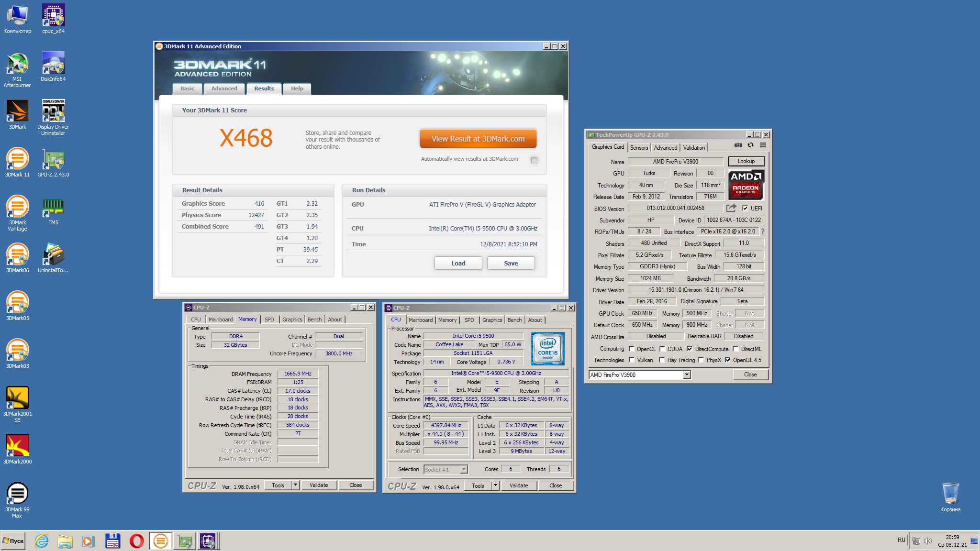The height and width of the screenshot is (551, 980).
Task: Toggle the UEFI checkbox in GPU-Z
Action: click(745, 209)
